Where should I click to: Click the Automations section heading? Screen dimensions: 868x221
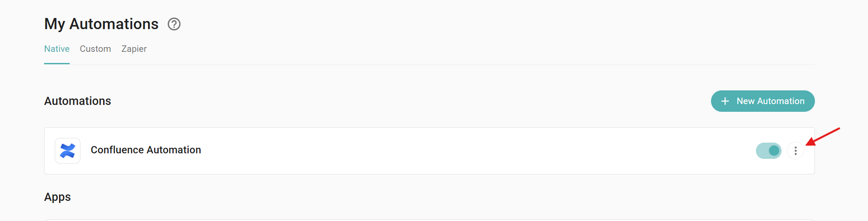coord(77,101)
